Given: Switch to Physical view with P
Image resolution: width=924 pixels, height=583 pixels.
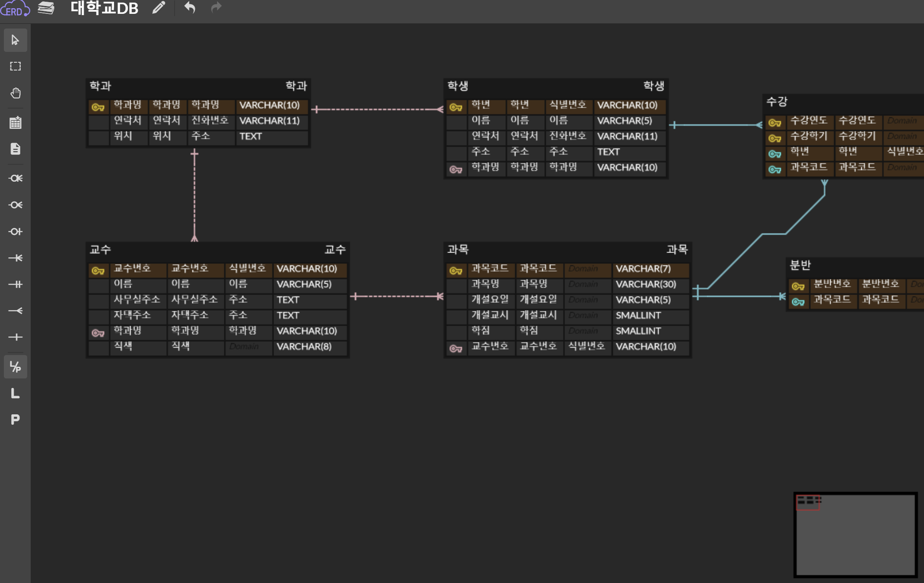Looking at the screenshot, I should point(16,420).
